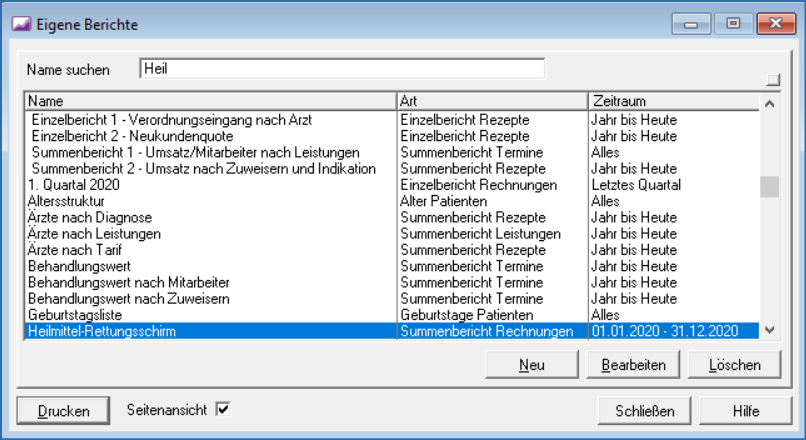Sort list by the Name column header
Viewport: 806px width, 440px height.
coord(210,101)
